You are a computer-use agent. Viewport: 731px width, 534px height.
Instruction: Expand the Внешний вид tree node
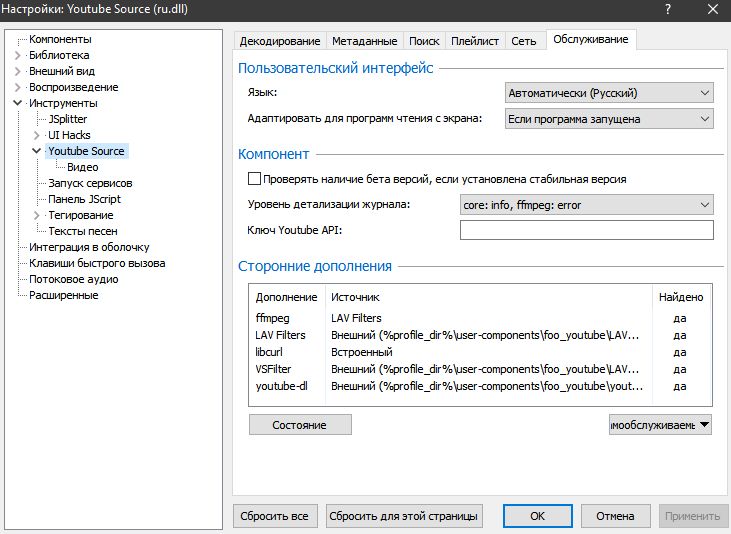coord(18,71)
